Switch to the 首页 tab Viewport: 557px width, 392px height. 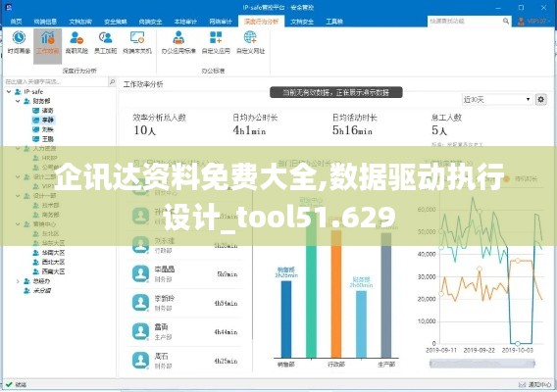pyautogui.click(x=16, y=22)
